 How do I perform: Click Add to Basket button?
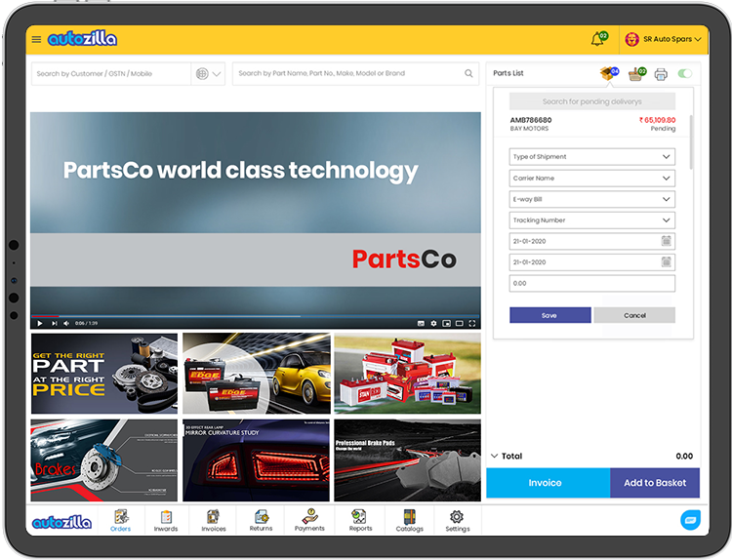(655, 483)
